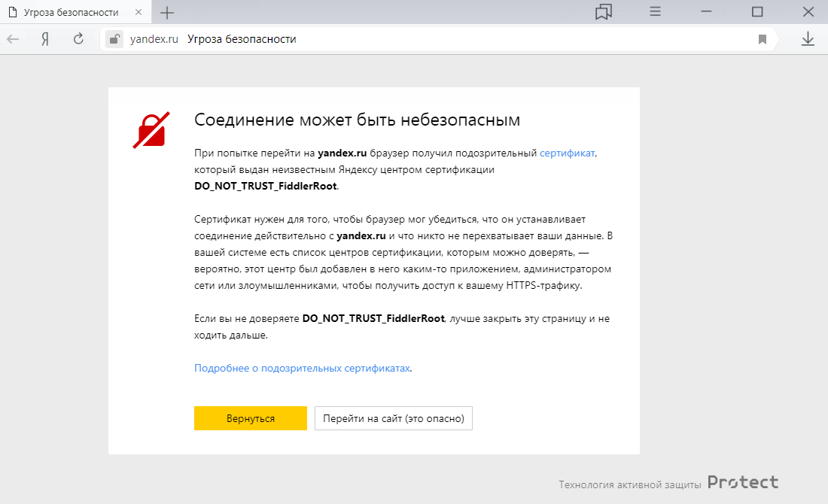
Task: Open the bookmarks panel icon in title bar
Action: (x=603, y=11)
